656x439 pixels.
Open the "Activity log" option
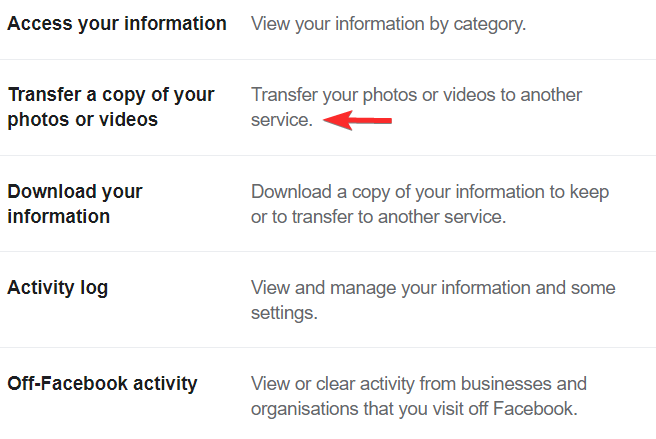(x=58, y=288)
